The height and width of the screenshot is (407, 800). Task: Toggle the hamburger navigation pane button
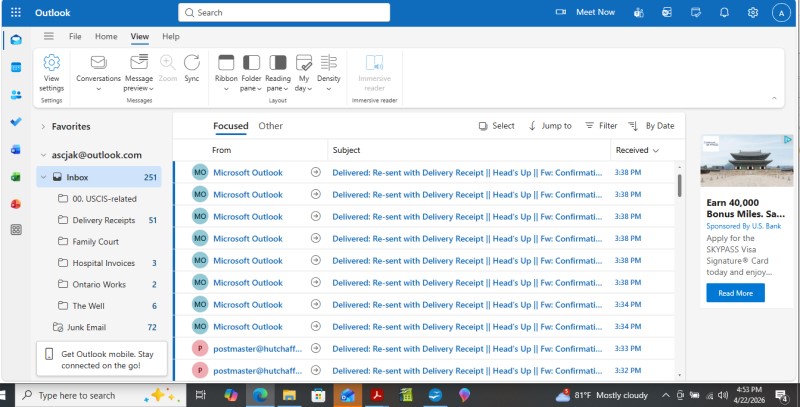[x=48, y=36]
